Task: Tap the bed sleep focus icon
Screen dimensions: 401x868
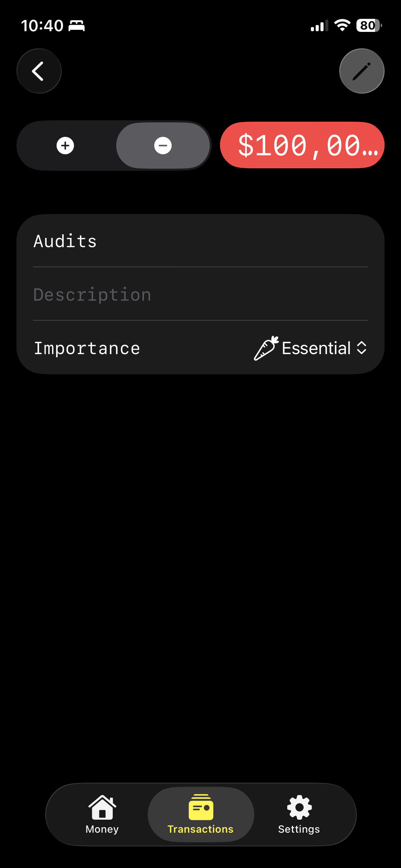Action: (x=76, y=26)
